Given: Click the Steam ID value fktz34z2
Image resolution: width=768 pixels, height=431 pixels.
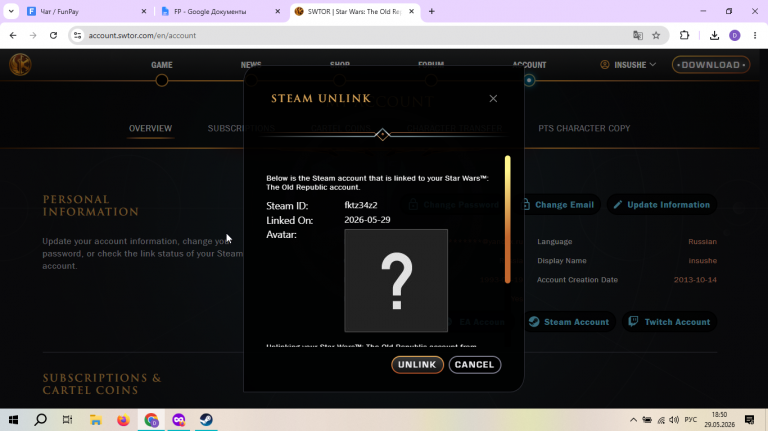Looking at the screenshot, I should 361,205.
